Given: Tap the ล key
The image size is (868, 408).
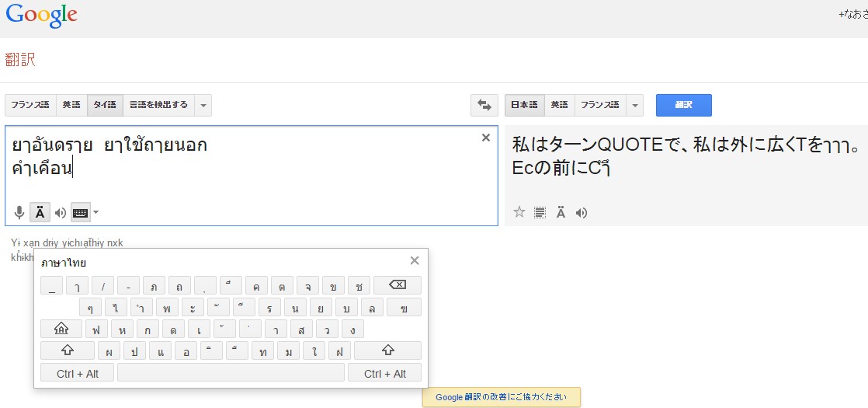Looking at the screenshot, I should (x=372, y=307).
